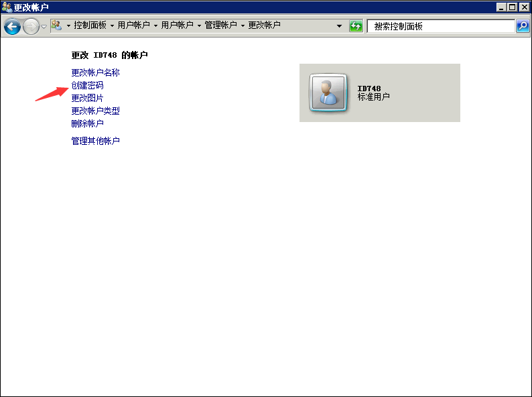Click the ID748 account avatar picture

point(328,93)
